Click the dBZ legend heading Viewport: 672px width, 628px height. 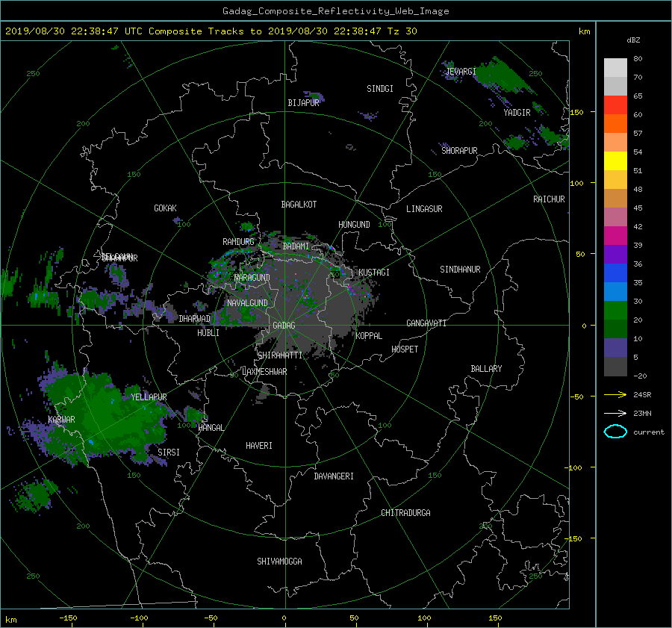pyautogui.click(x=633, y=40)
